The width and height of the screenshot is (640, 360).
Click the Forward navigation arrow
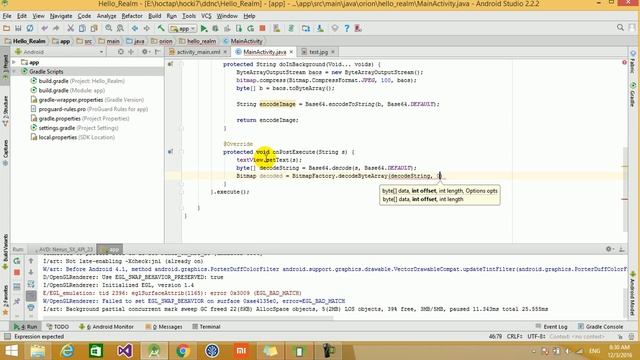pos(147,28)
